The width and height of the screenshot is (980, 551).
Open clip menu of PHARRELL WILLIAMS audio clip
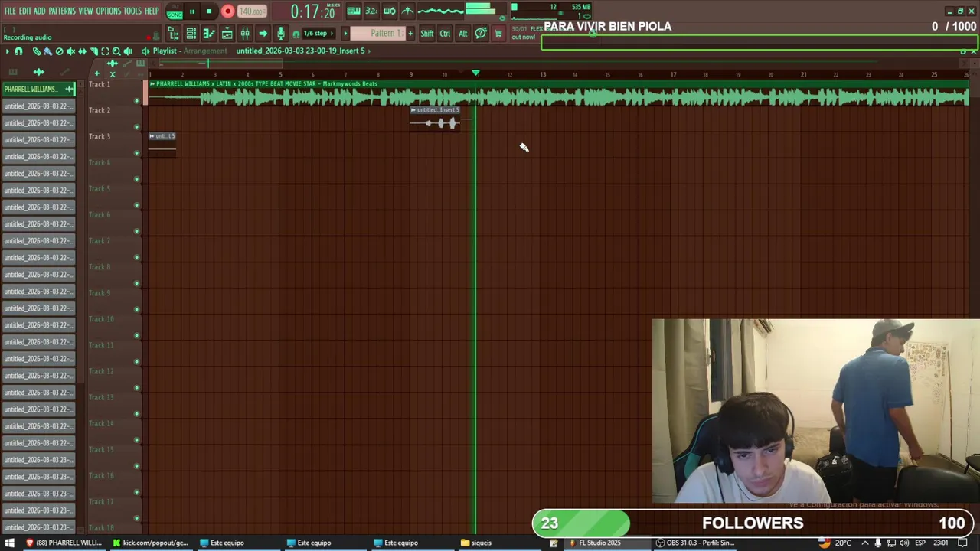pyautogui.click(x=152, y=83)
